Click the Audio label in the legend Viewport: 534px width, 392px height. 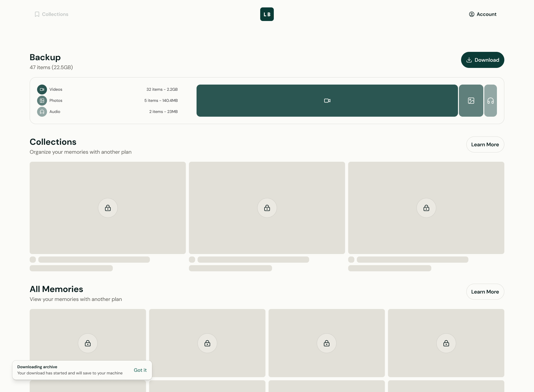tap(55, 112)
